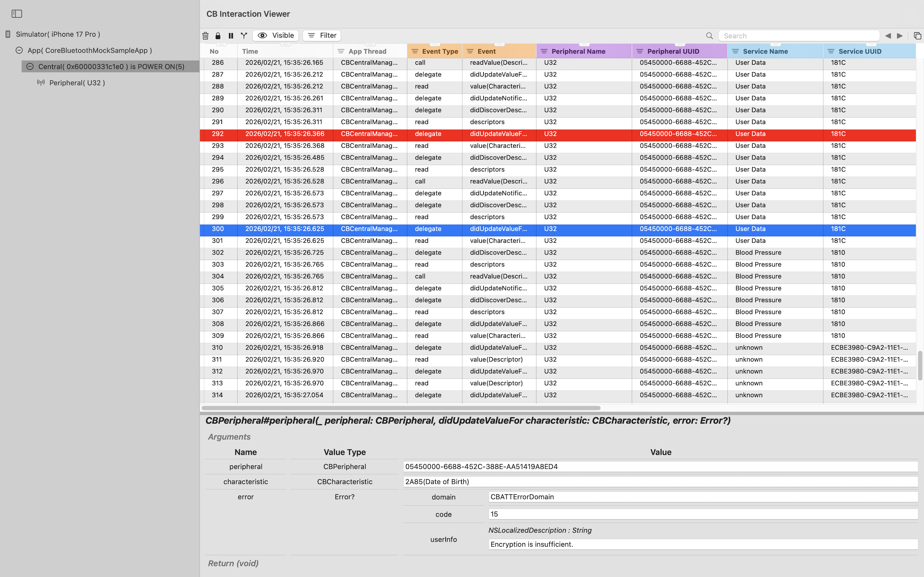Select the Peripheral( U32 ) sidebar entry

pyautogui.click(x=77, y=82)
